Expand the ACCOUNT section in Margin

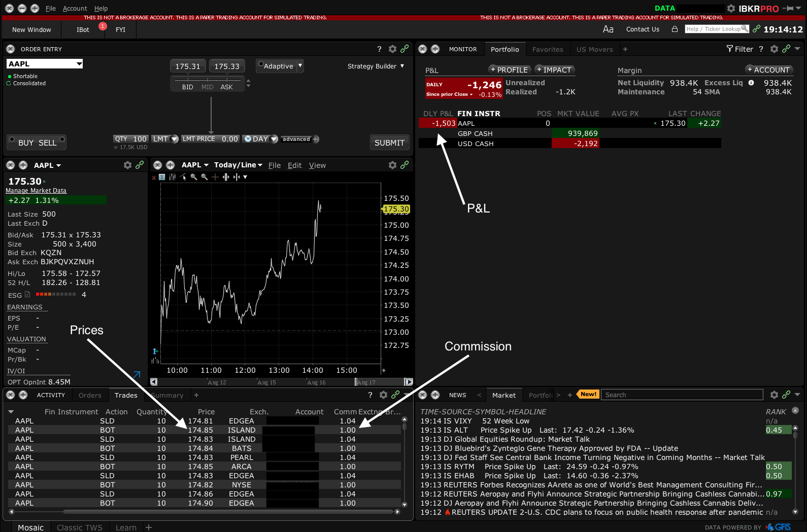pos(768,69)
